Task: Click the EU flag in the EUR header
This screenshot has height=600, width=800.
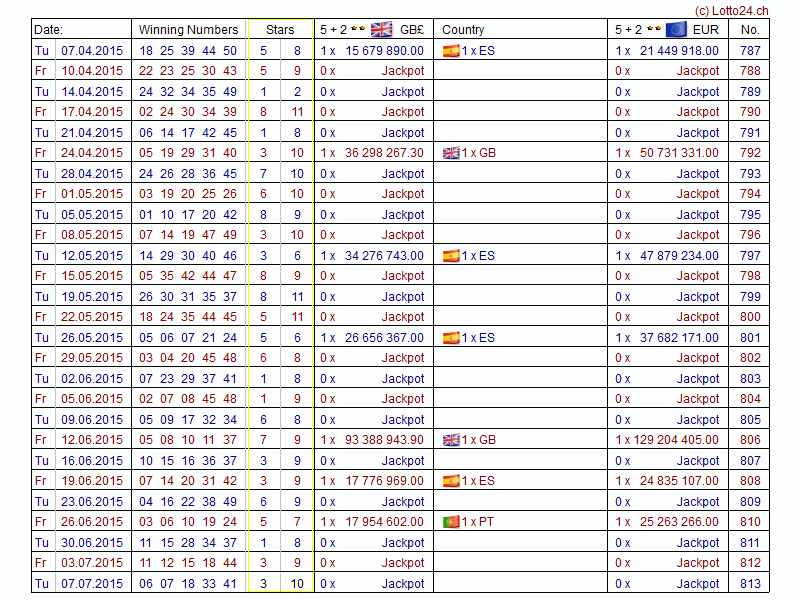Action: [676, 29]
